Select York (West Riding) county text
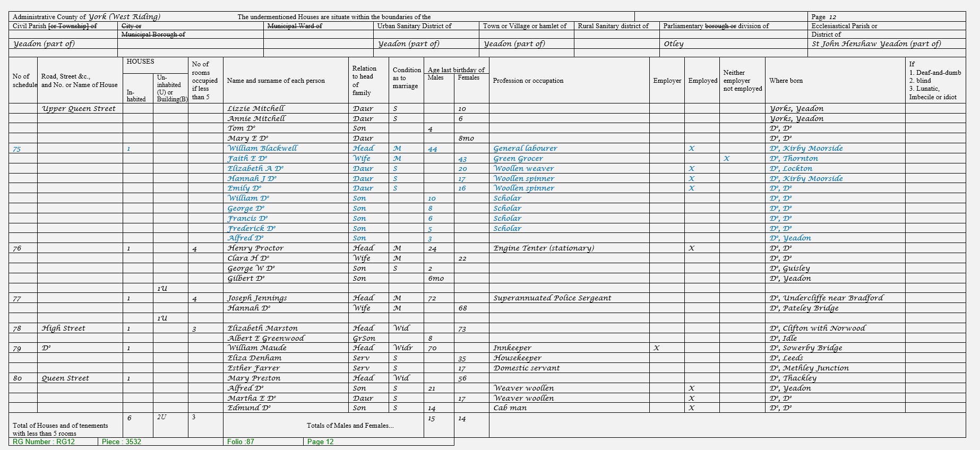This screenshot has width=980, height=450. coord(124,16)
